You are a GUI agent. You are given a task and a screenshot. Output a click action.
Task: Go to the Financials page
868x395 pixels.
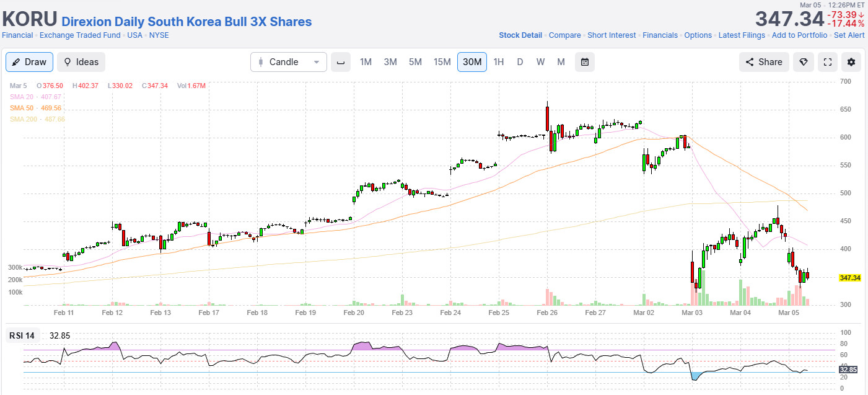(660, 35)
